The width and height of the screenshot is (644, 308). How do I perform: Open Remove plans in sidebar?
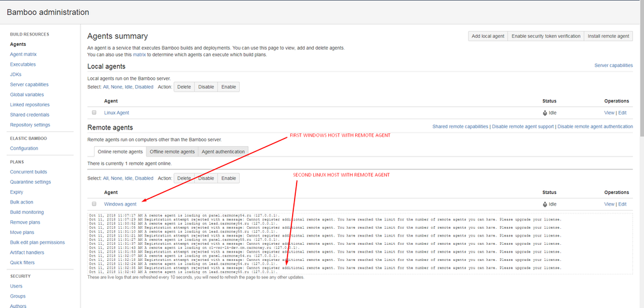click(24, 222)
